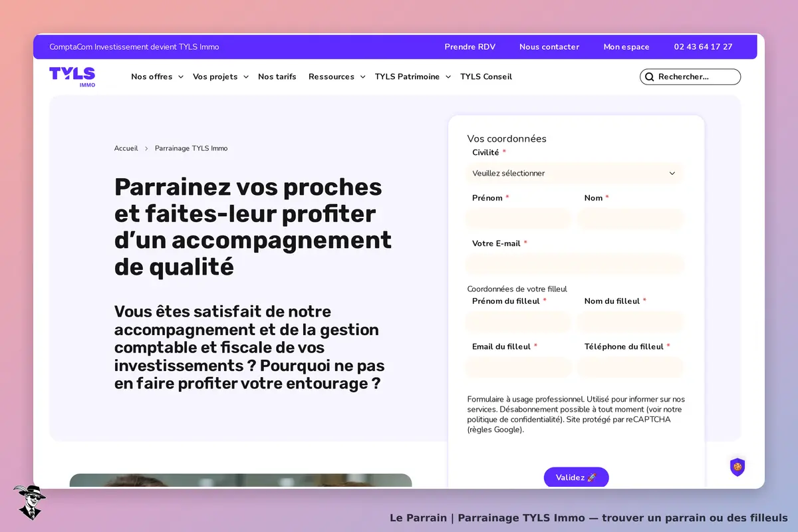The width and height of the screenshot is (798, 532).
Task: Open the cookie shield icon
Action: [x=737, y=467]
